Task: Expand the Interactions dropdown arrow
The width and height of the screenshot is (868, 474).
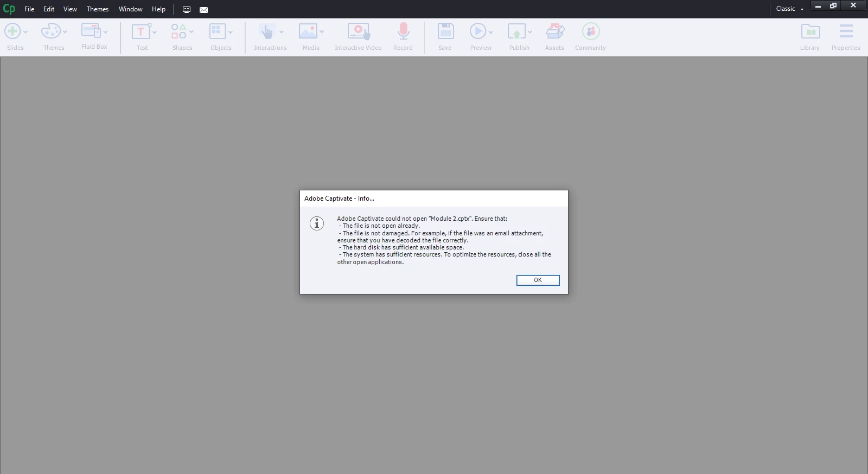Action: [x=282, y=32]
